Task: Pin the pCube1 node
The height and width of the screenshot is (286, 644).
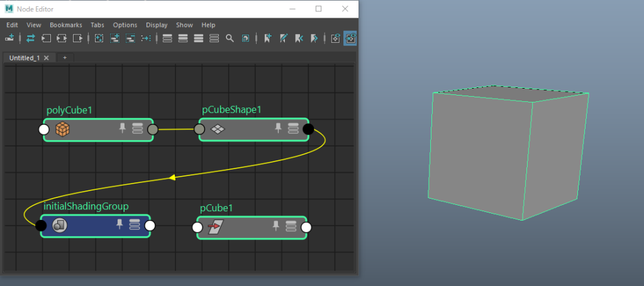Action: click(276, 225)
